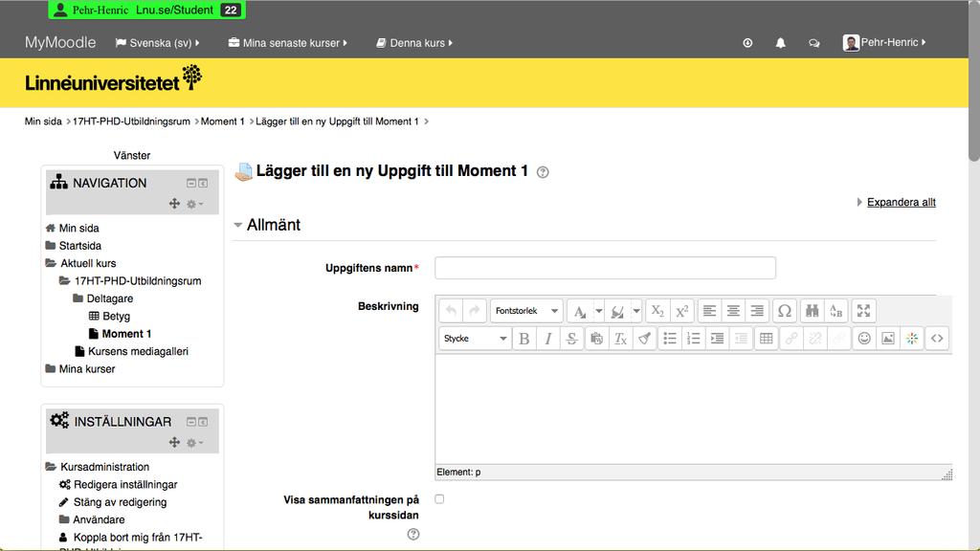Move Navigation block with move handle

click(x=174, y=204)
